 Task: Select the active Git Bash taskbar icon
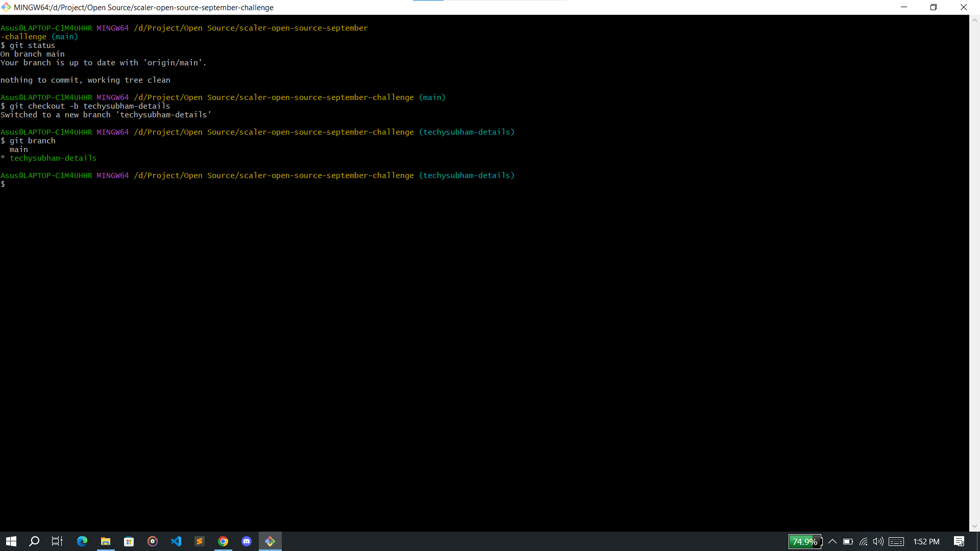(x=270, y=541)
